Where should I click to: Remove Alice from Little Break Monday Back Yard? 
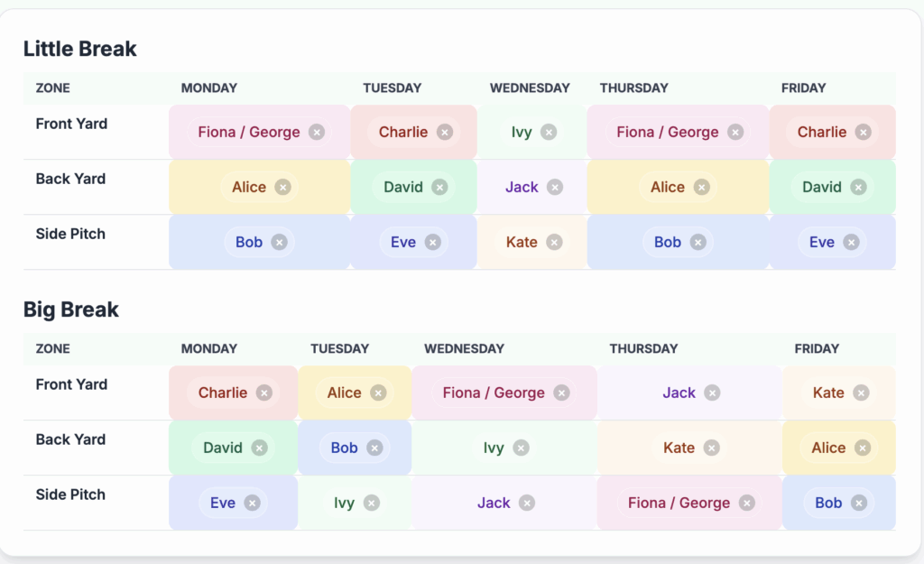pos(282,187)
